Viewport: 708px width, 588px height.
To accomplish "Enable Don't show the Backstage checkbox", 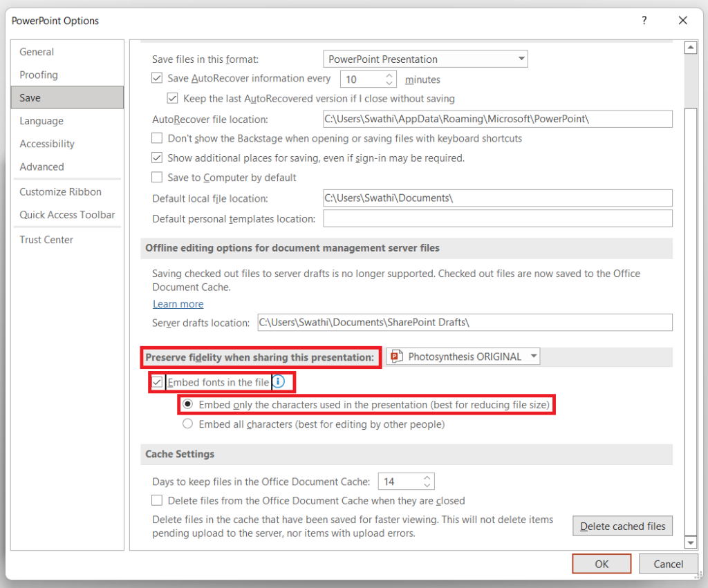I will (x=157, y=137).
